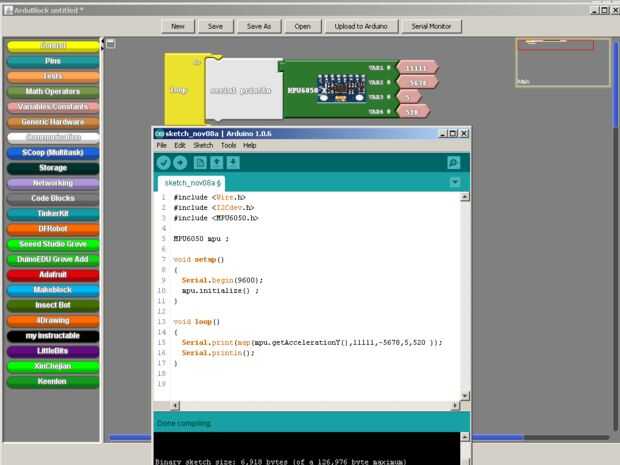Open the Edit menu in Arduino window
This screenshot has height=465, width=620.
180,146
